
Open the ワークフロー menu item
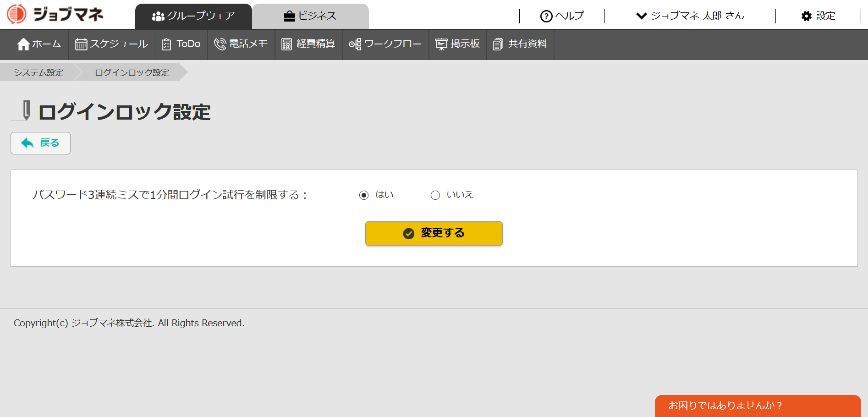coord(385,44)
